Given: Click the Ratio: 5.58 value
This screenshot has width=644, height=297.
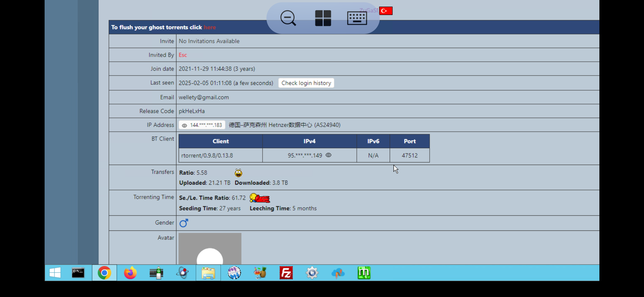Looking at the screenshot, I should coord(193,173).
